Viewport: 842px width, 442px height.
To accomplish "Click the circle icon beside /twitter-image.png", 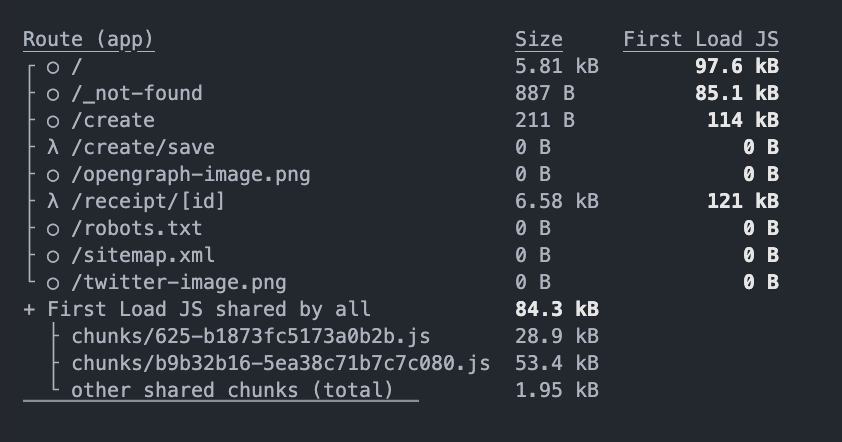I will pos(53,283).
